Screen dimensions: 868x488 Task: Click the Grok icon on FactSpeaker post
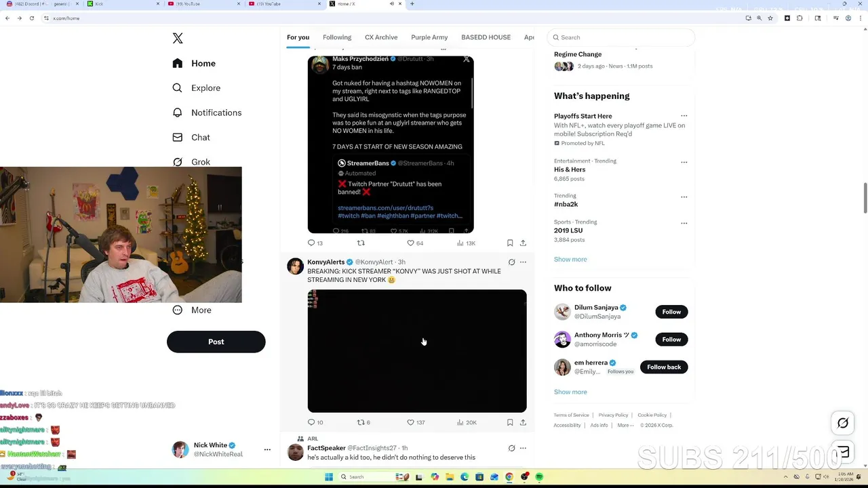tap(512, 448)
